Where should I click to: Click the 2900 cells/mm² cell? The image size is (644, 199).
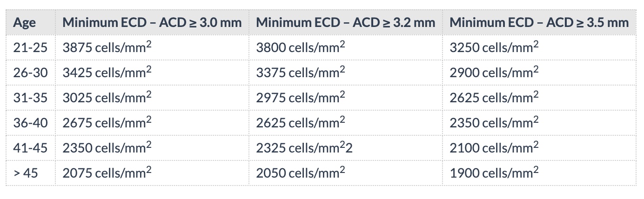494,73
